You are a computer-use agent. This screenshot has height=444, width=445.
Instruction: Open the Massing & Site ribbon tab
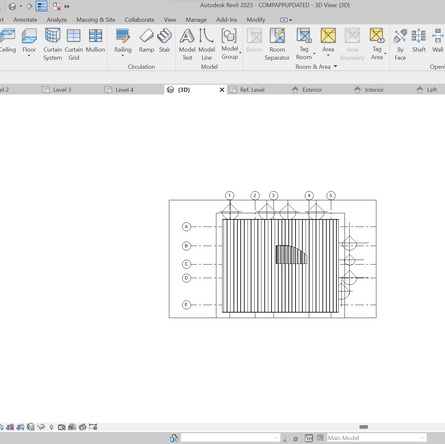click(95, 20)
